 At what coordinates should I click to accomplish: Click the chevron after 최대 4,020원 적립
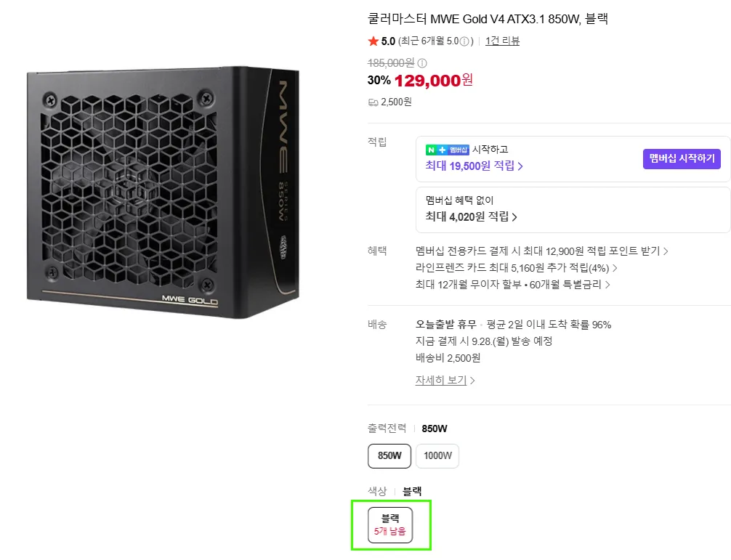point(514,217)
